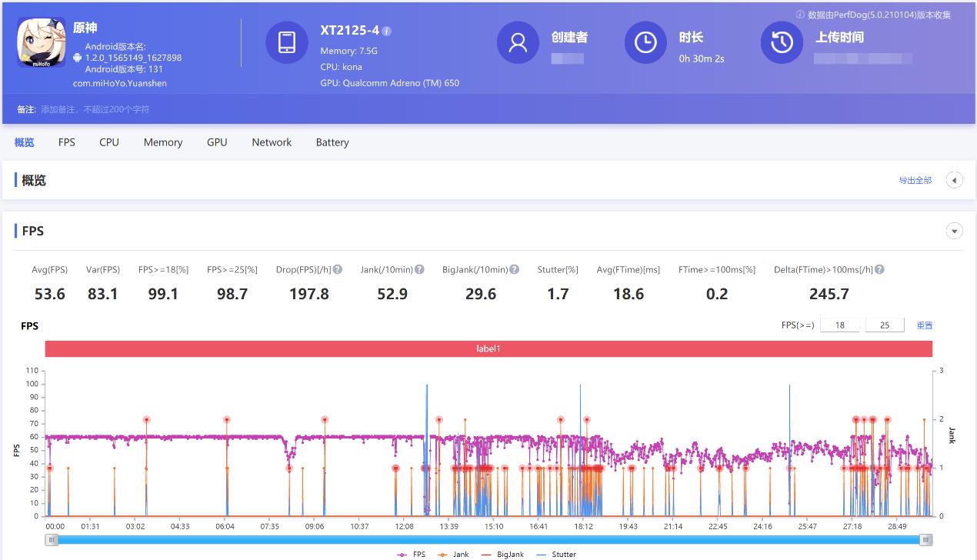Open the Battery tab
This screenshot has width=977, height=560.
332,142
